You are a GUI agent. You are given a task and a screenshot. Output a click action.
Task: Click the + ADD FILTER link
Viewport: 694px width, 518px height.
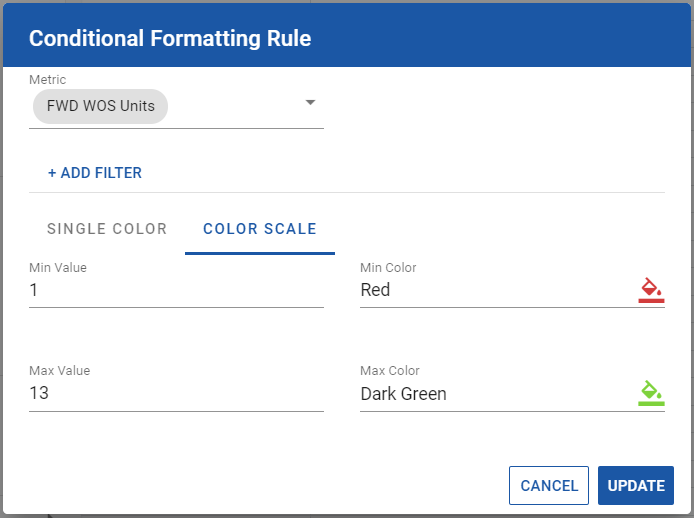click(95, 173)
